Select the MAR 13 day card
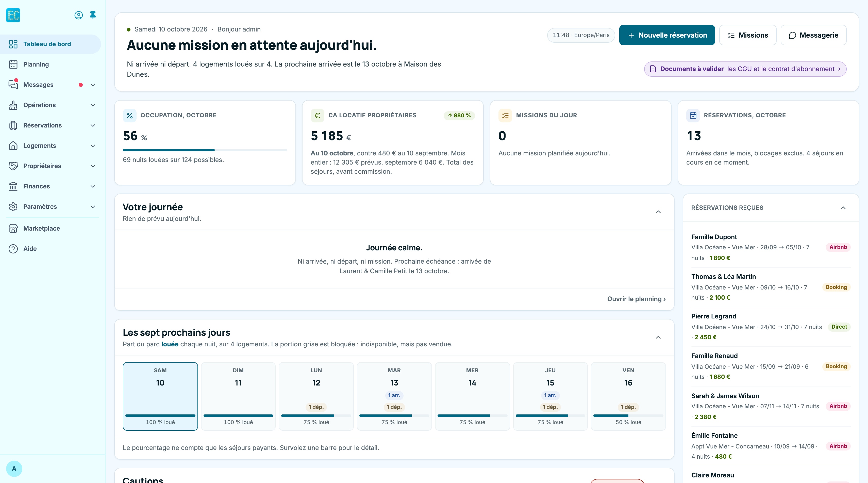Screen dimensions: 868x483 pyautogui.click(x=394, y=396)
